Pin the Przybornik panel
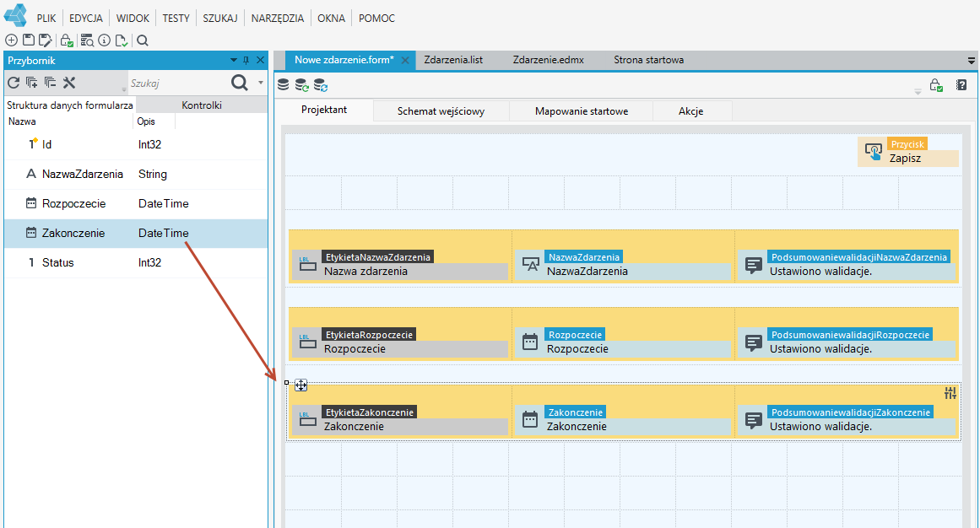The height and width of the screenshot is (528, 980). tap(246, 61)
